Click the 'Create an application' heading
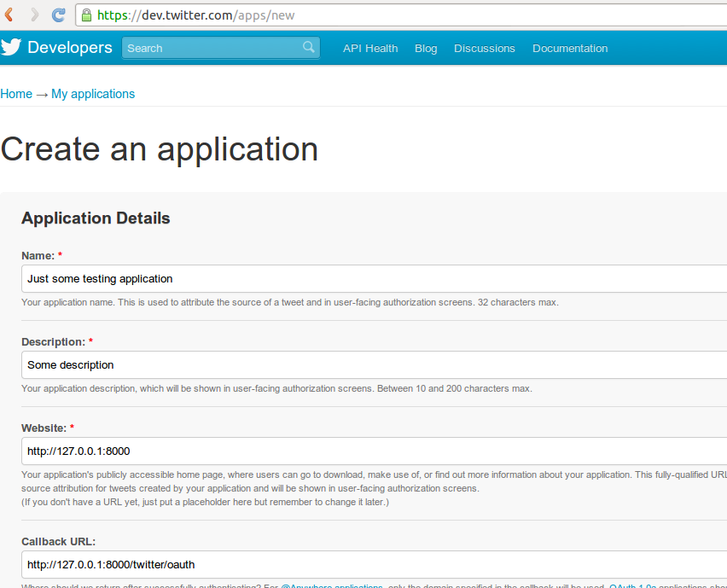The width and height of the screenshot is (727, 588). point(160,149)
